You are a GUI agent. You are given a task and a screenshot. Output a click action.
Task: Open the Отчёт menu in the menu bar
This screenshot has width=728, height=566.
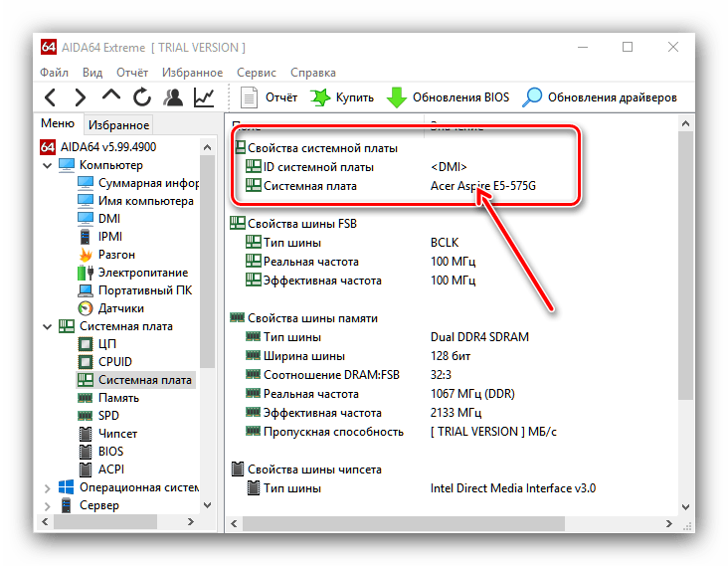click(132, 73)
